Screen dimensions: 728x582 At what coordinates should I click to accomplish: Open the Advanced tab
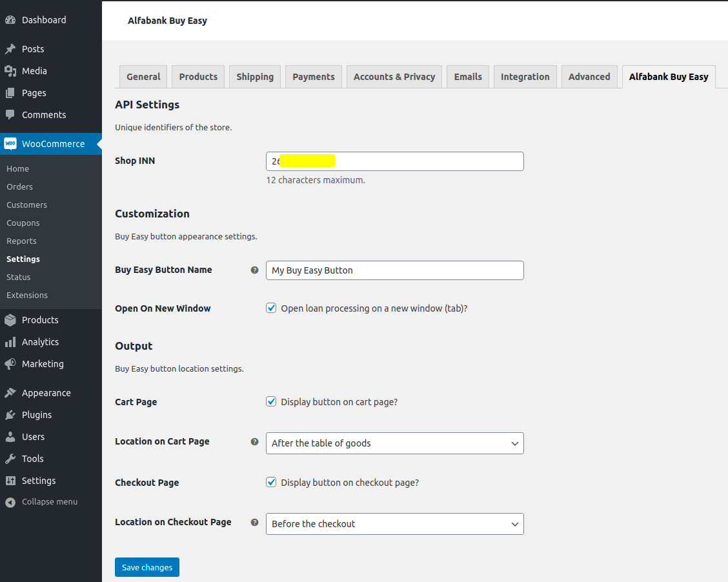click(589, 77)
